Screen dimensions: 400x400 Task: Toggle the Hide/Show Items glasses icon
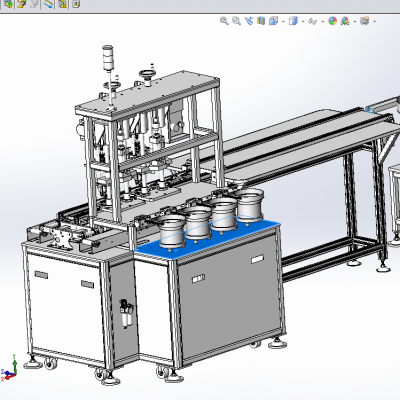tap(313, 21)
